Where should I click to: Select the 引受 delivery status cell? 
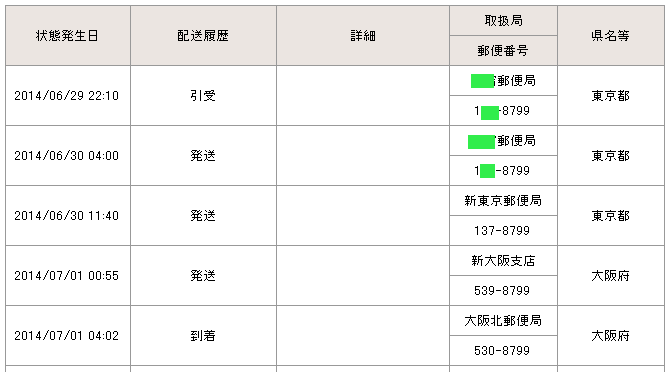click(x=203, y=96)
